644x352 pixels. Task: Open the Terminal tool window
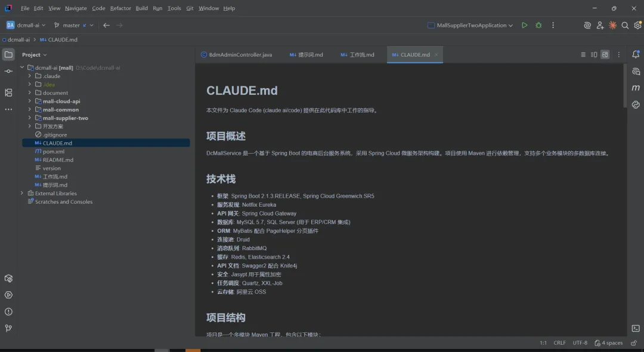(636, 328)
